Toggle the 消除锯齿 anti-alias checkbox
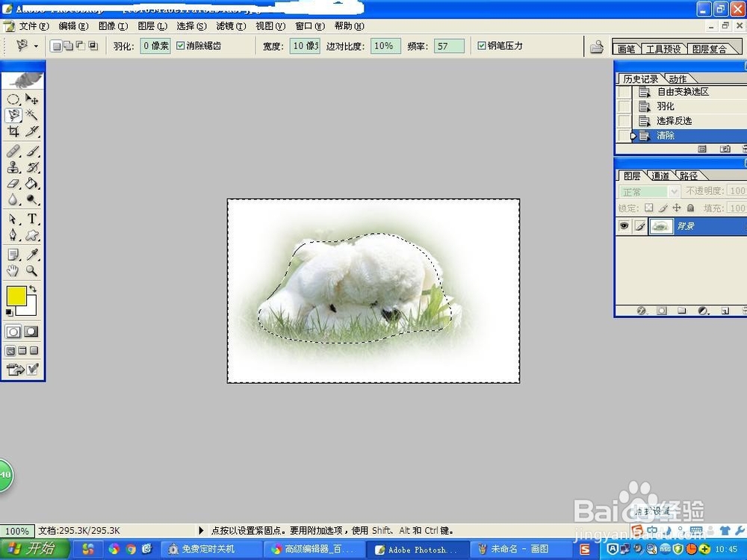The image size is (747, 560). [181, 46]
